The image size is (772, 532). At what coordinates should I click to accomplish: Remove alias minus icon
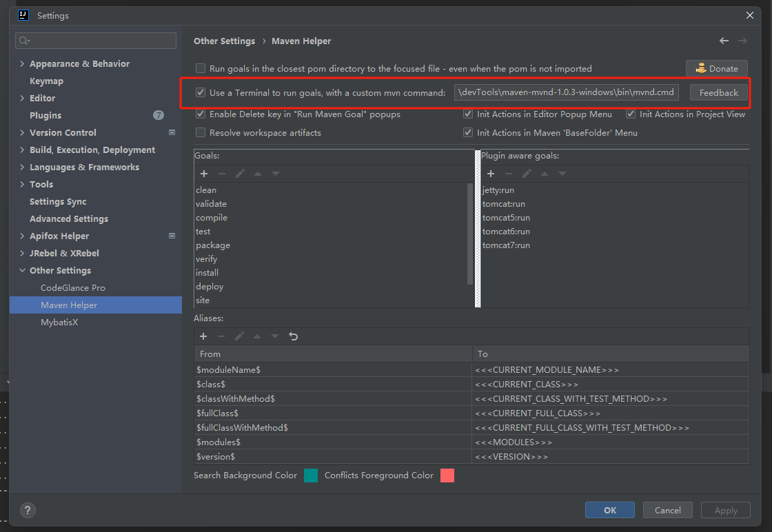click(221, 336)
